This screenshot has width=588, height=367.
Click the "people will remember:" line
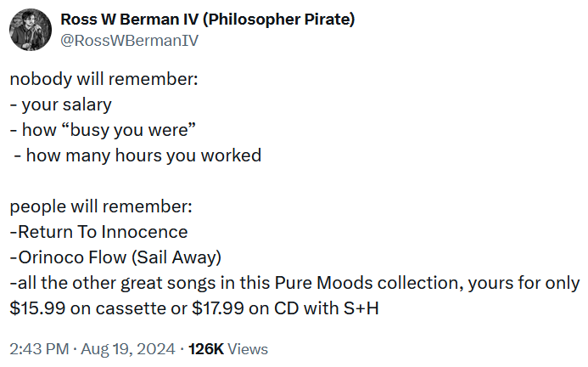pos(101,206)
